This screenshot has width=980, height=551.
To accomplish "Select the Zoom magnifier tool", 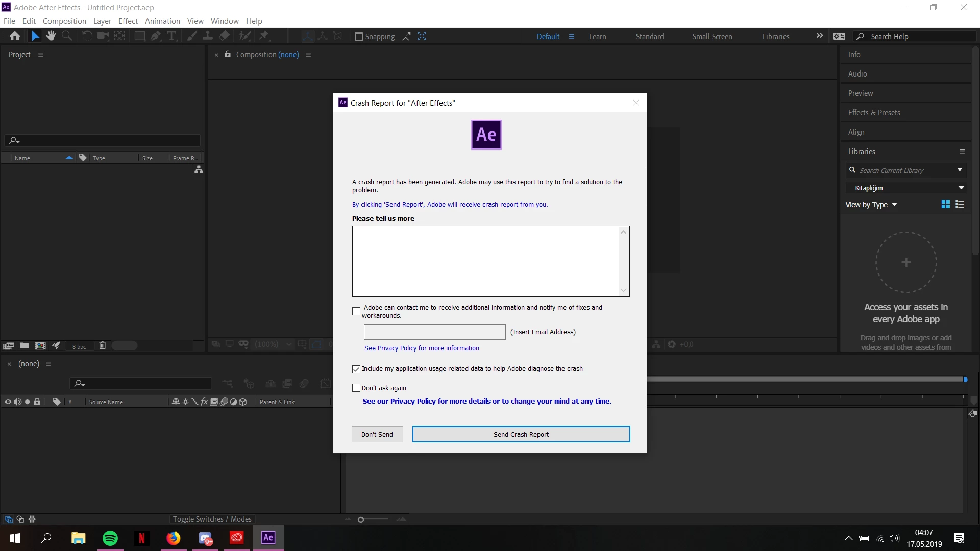I will click(x=67, y=36).
